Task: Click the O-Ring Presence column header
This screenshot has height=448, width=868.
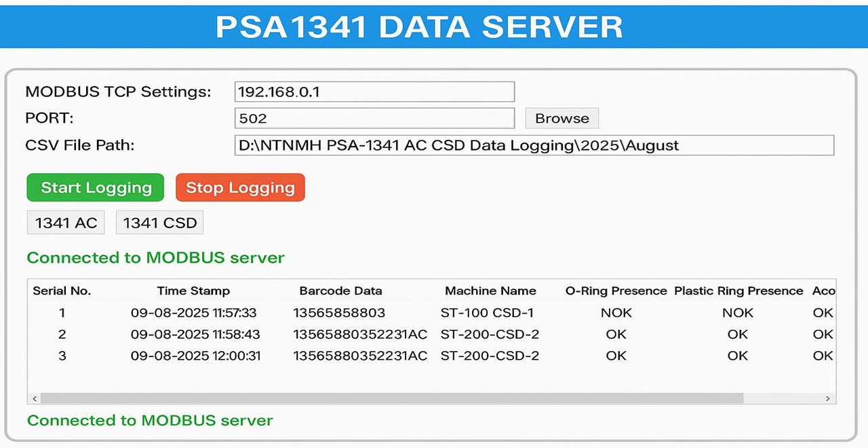Action: (x=616, y=291)
